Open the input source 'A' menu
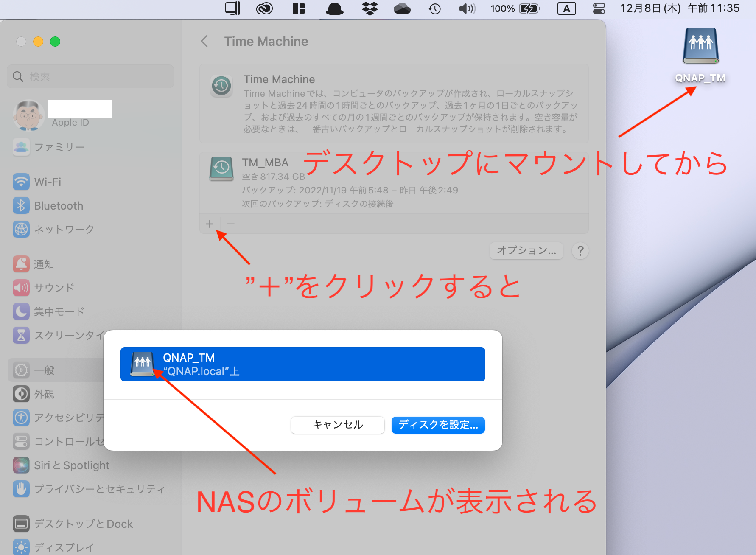This screenshot has height=555, width=756. point(566,8)
